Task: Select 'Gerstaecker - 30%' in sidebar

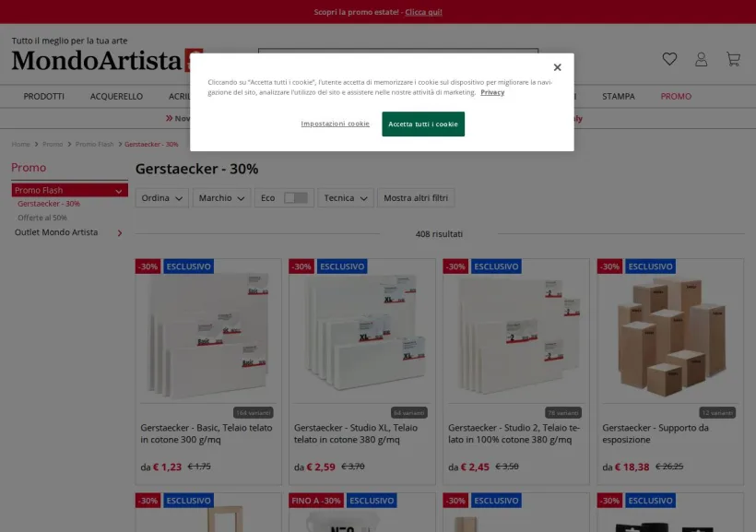Action: click(x=49, y=204)
